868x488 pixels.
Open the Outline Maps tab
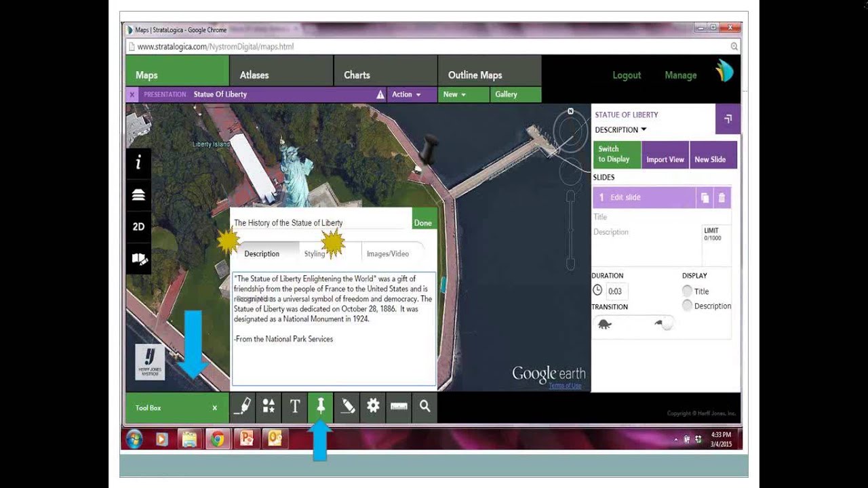point(490,71)
